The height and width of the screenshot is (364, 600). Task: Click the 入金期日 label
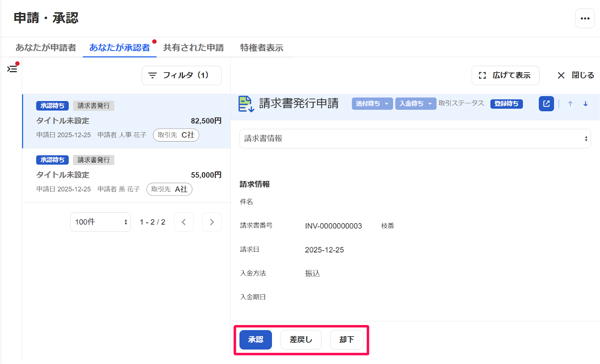coord(253,297)
